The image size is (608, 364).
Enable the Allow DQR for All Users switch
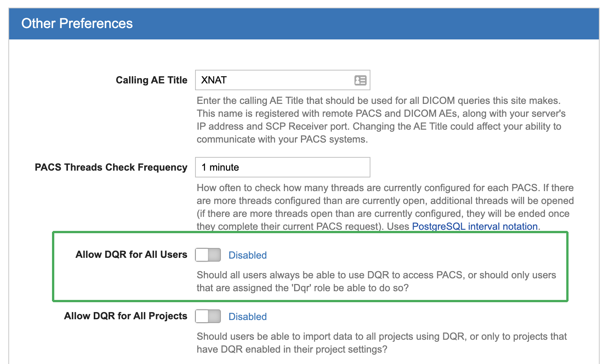coord(208,255)
